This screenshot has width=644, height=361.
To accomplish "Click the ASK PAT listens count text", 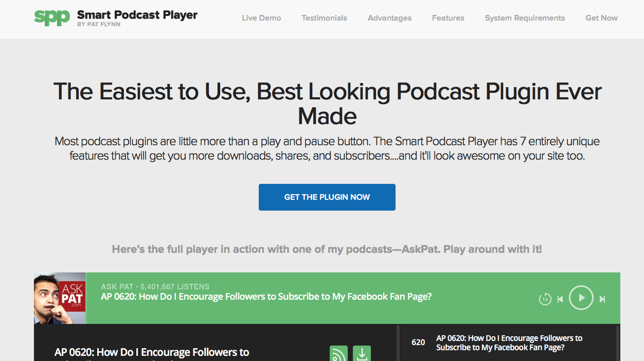I will point(155,286).
